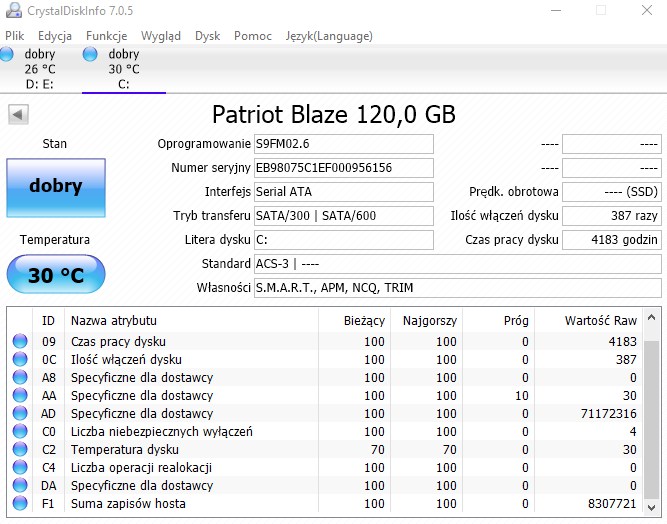Screen dimensions: 667x524
Task: Click status orb of attribute C2 row
Action: (20, 449)
